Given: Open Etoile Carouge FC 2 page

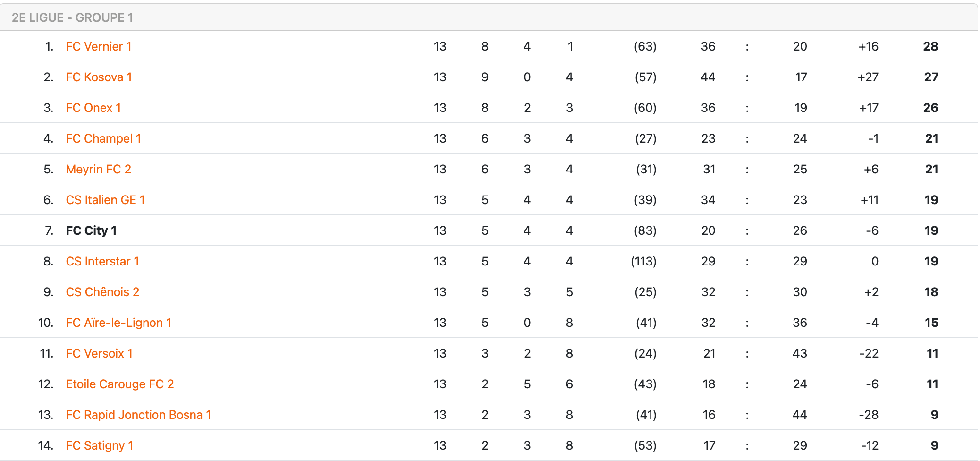Looking at the screenshot, I should [120, 384].
